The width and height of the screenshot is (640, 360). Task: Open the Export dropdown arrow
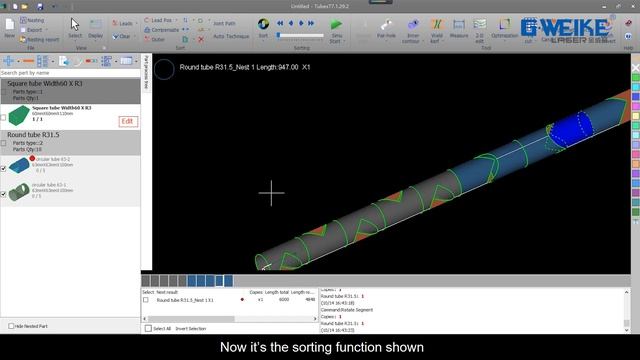[x=46, y=30]
